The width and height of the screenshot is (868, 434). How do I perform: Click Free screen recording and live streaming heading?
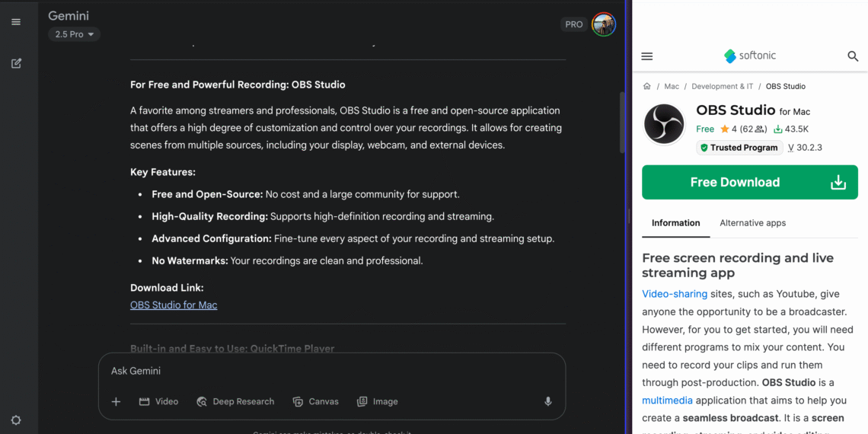pyautogui.click(x=738, y=265)
